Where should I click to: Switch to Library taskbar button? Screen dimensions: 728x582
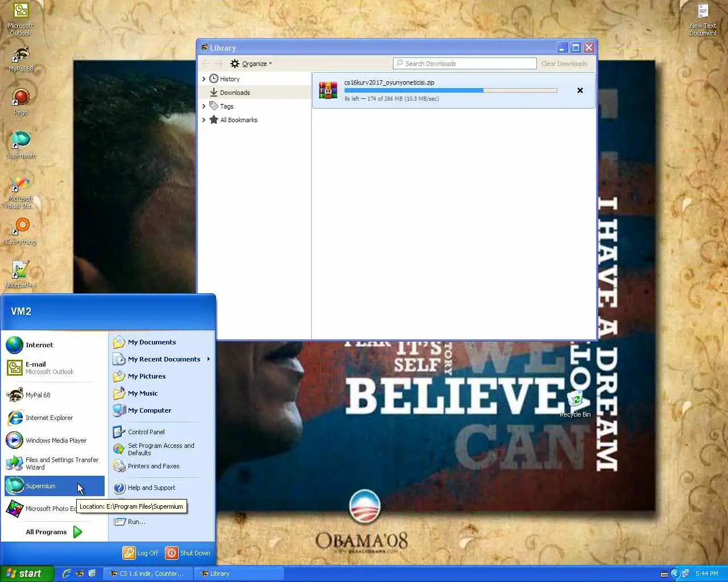239,573
